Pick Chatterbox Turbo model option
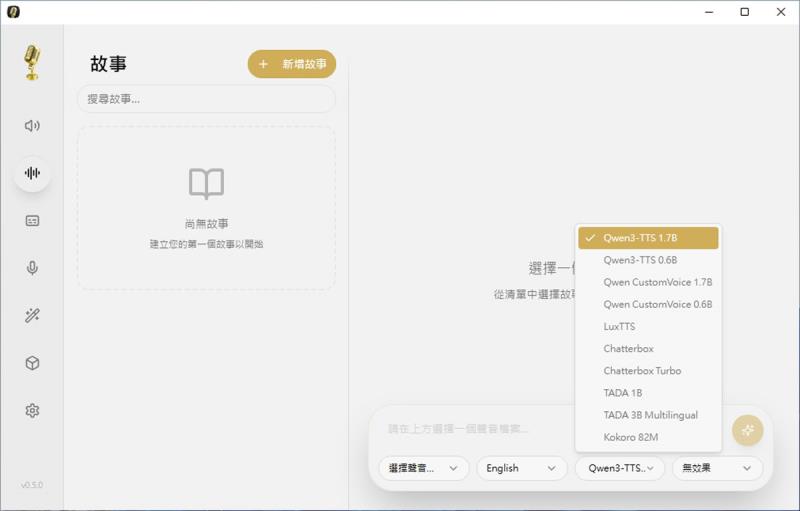800x511 pixels. (648, 371)
